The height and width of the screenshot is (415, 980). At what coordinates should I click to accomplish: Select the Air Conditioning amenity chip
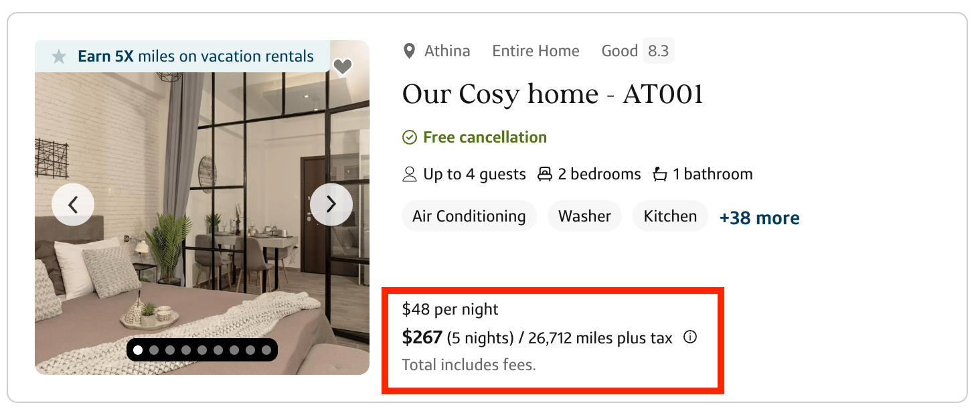click(468, 216)
